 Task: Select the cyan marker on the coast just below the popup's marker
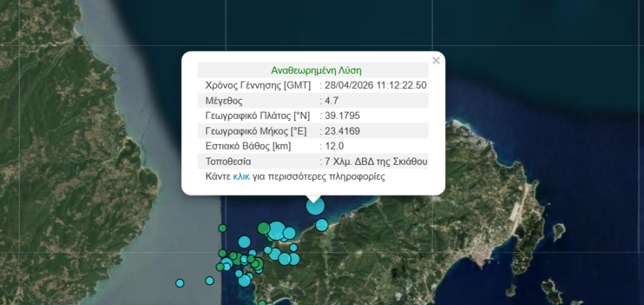pos(321,225)
